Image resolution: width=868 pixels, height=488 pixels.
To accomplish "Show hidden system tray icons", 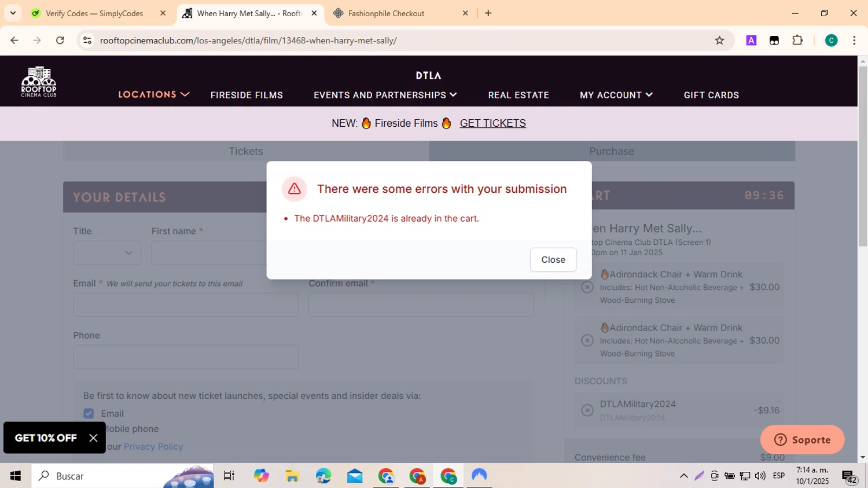I will pyautogui.click(x=684, y=476).
